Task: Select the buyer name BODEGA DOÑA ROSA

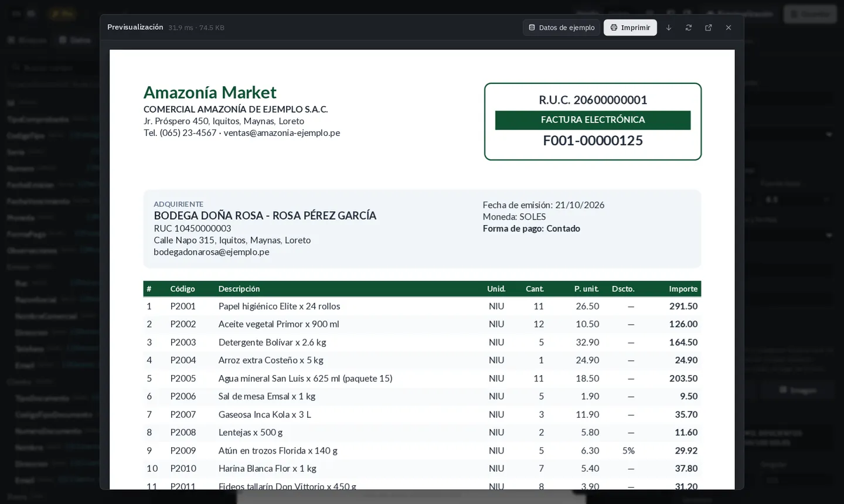Action: pos(265,216)
